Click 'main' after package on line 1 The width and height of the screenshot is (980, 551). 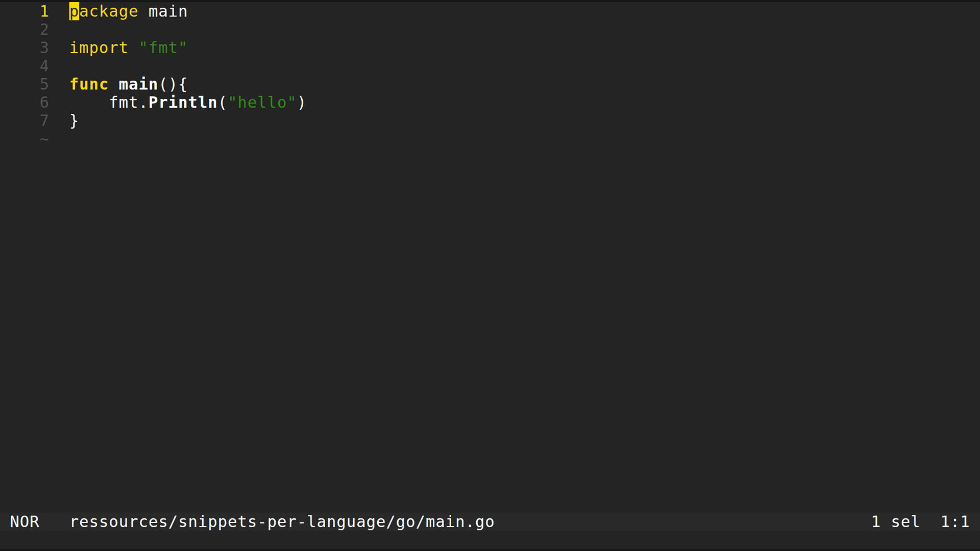click(168, 11)
